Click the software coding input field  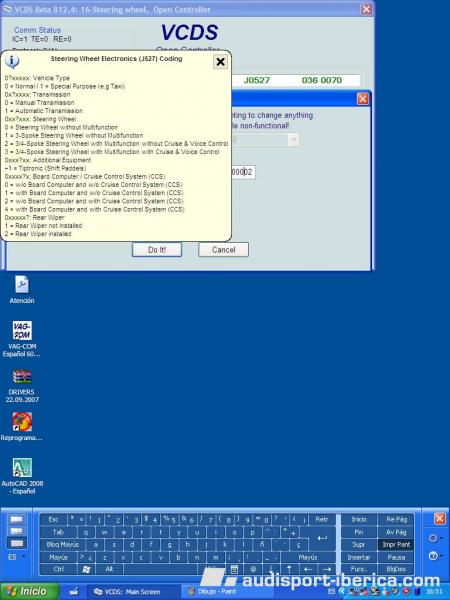(x=243, y=172)
